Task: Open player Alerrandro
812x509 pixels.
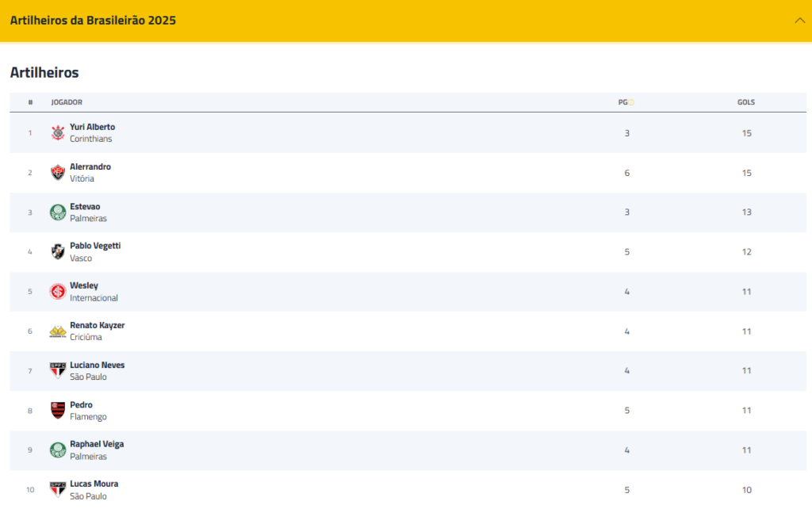Action: tap(90, 166)
